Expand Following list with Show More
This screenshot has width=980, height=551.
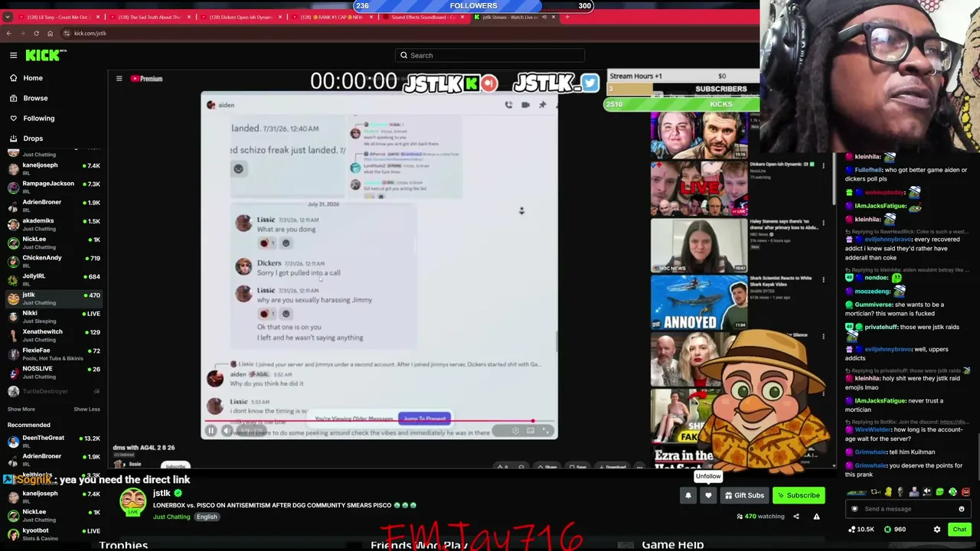[22, 409]
